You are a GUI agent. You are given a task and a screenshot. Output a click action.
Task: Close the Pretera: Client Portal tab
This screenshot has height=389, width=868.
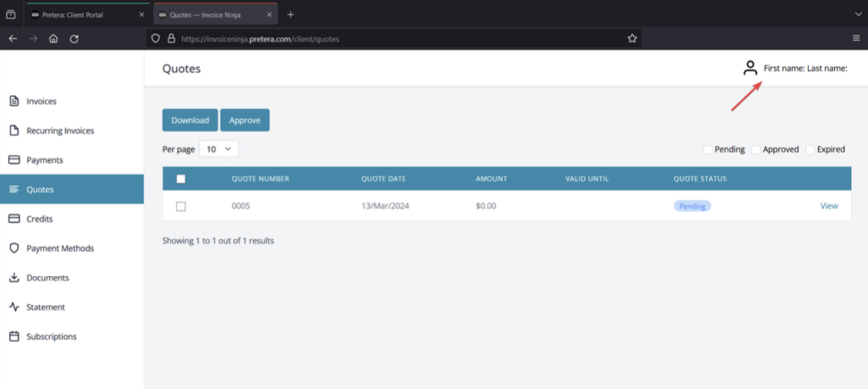click(142, 14)
